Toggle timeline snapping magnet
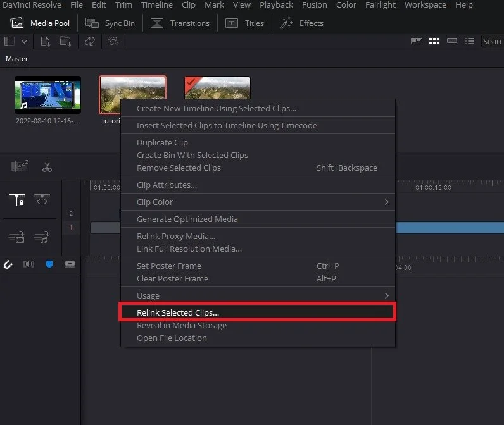504x425 pixels. (8, 264)
